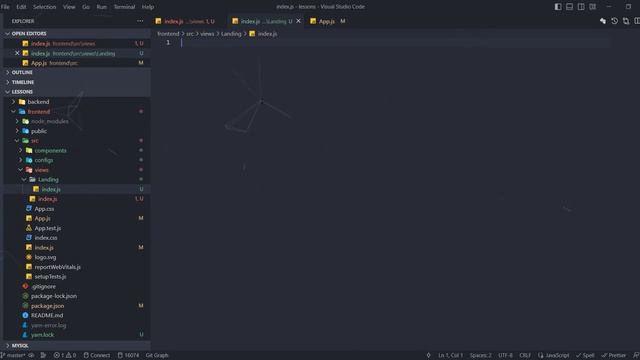Open errors and warnings count in status bar
640x360 pixels.
pyautogui.click(x=65, y=355)
